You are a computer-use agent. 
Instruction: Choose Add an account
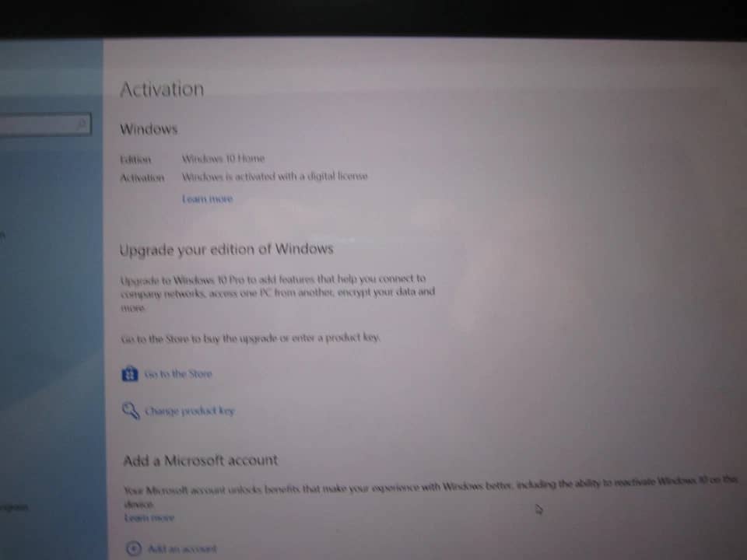[182, 548]
